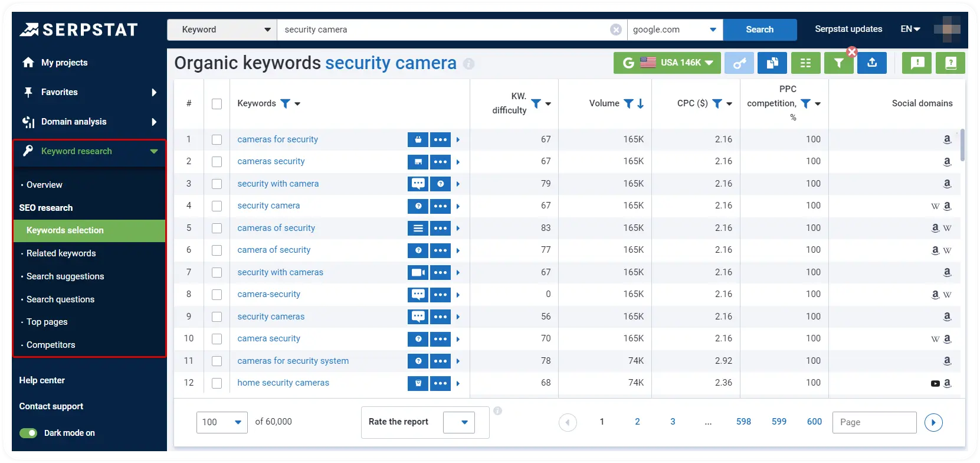Screen dimensions: 980x463
Task: Click the list icon for cameras of security
Action: coord(418,228)
